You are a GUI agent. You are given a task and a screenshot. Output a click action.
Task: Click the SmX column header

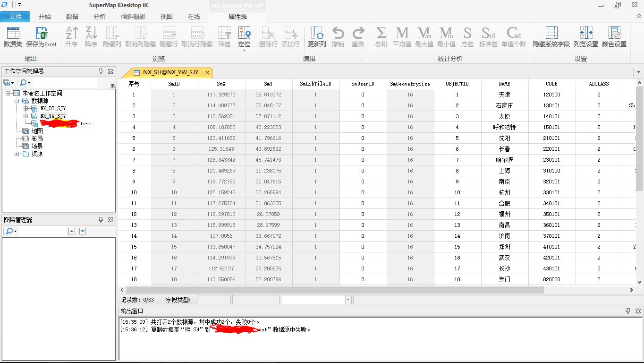click(x=221, y=84)
